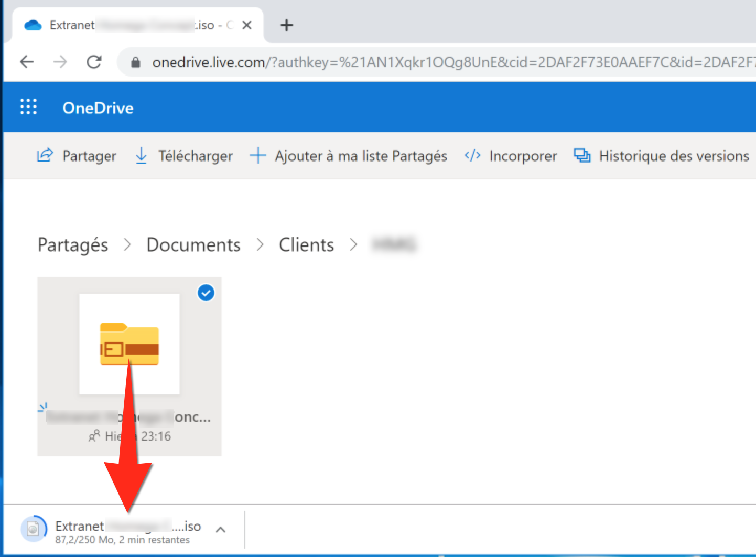
Task: Click the file name ending in onc...
Action: [x=128, y=417]
